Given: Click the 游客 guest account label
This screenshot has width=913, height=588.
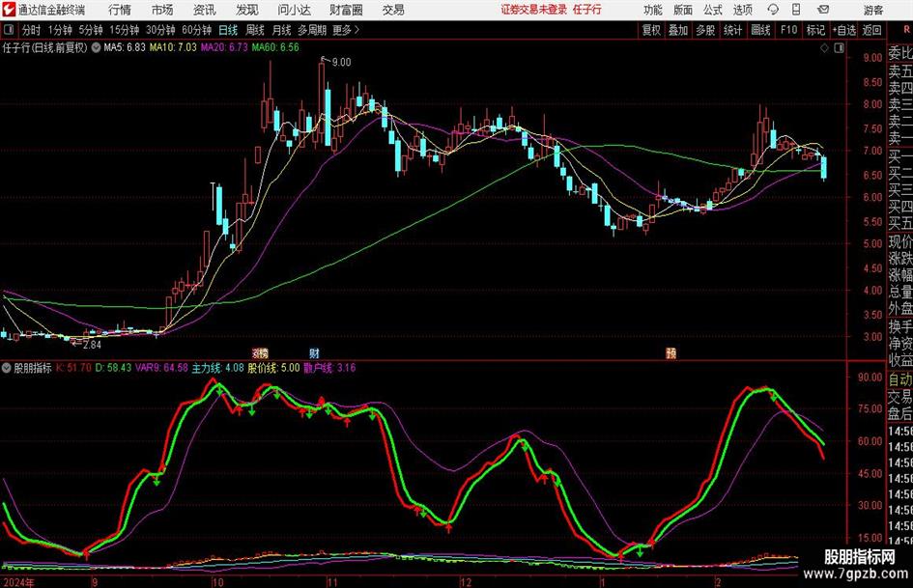Looking at the screenshot, I should [x=873, y=10].
